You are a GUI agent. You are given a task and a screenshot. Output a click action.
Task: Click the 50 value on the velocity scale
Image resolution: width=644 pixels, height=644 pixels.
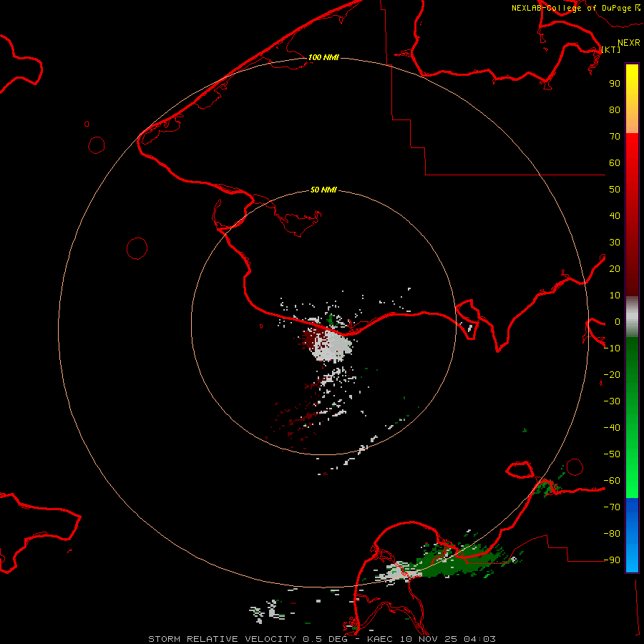pyautogui.click(x=615, y=190)
